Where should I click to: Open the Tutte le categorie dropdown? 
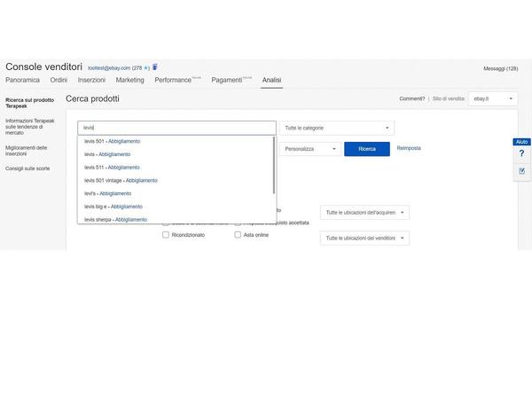tap(337, 128)
